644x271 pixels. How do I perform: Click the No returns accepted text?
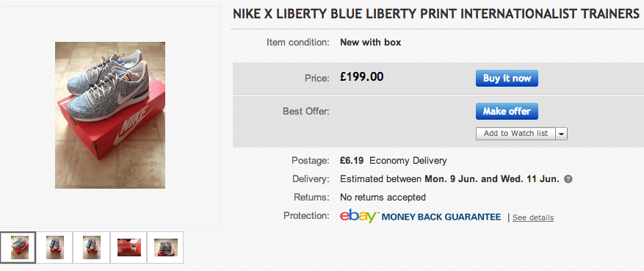(x=383, y=198)
